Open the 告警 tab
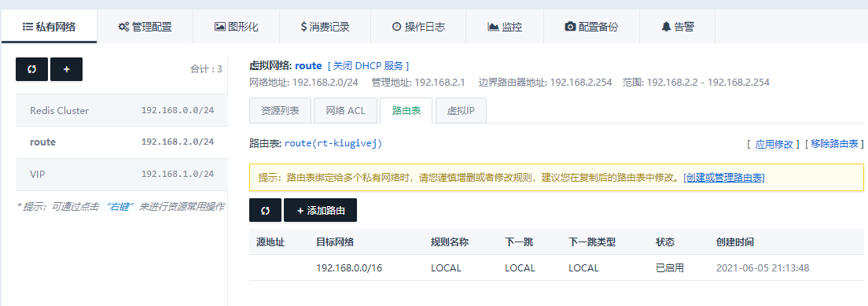 pos(677,27)
